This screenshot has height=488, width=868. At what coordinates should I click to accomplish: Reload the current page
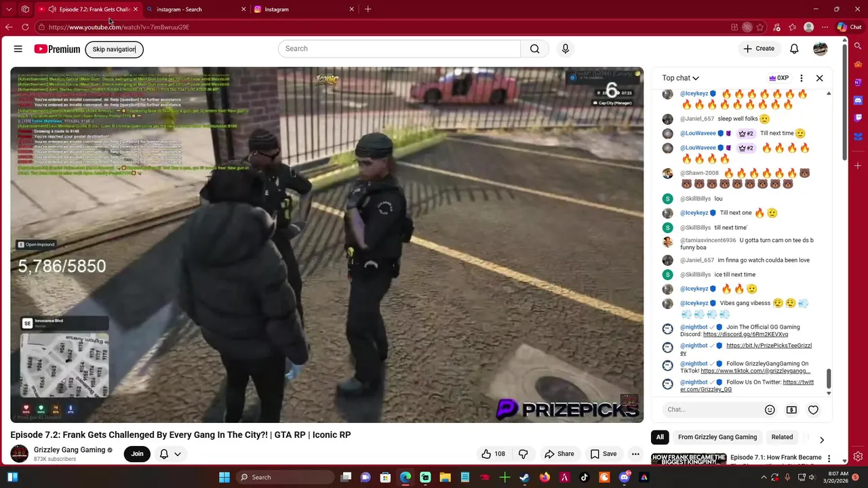pyautogui.click(x=25, y=27)
